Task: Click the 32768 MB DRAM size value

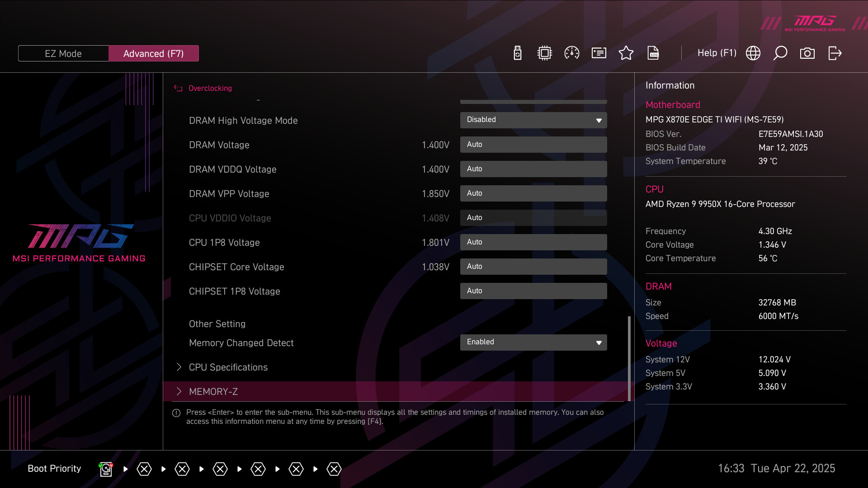Action: (x=777, y=303)
